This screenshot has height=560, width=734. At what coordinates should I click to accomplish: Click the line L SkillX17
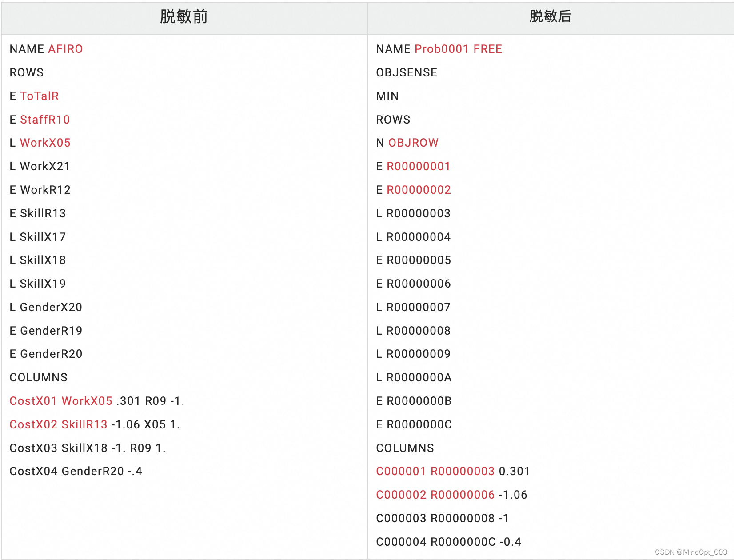[38, 237]
